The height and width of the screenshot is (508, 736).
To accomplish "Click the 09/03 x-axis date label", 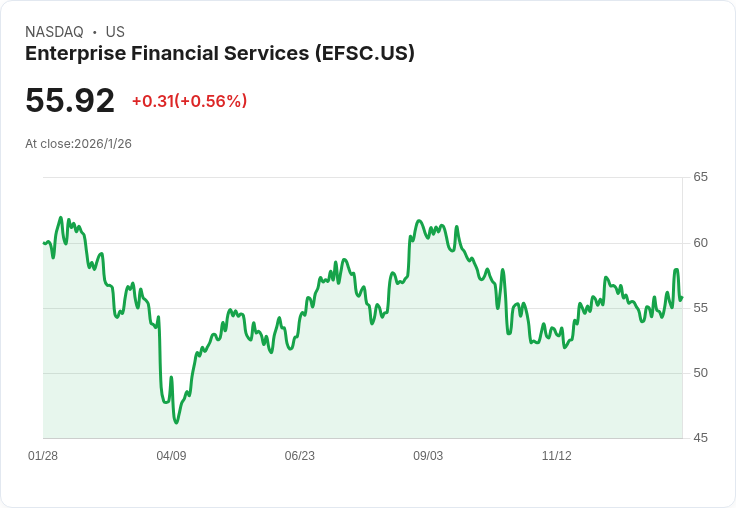I will pos(428,456).
